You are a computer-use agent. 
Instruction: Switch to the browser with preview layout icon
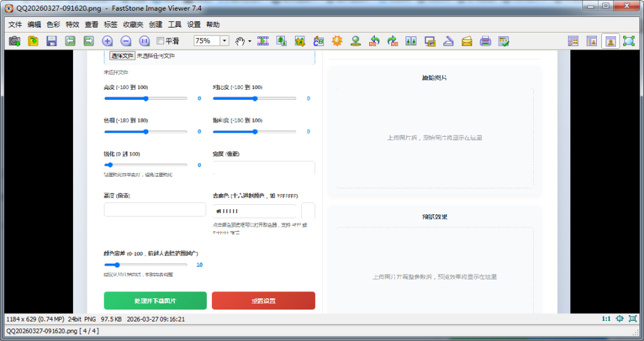point(591,41)
